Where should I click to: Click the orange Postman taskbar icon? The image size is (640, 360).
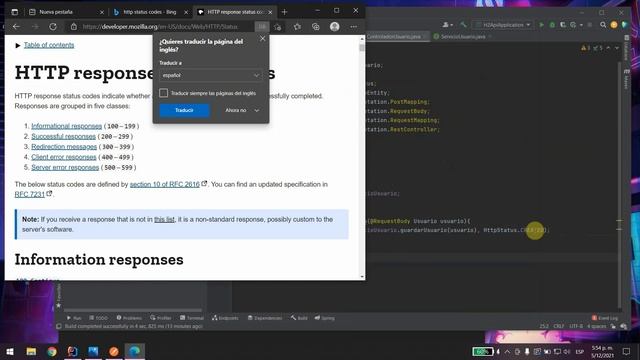click(114, 351)
